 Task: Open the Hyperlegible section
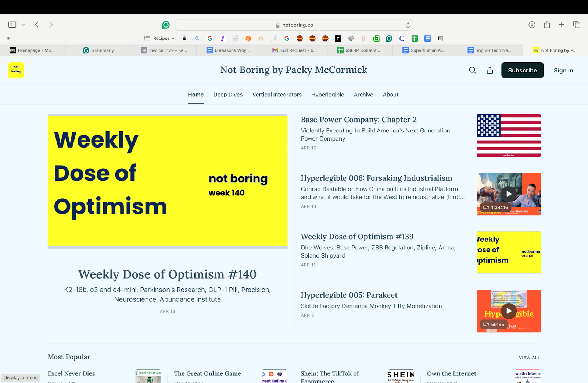(328, 95)
